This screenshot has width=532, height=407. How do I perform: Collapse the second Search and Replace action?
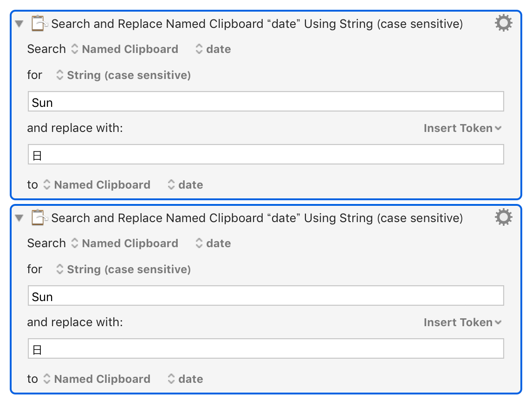19,218
